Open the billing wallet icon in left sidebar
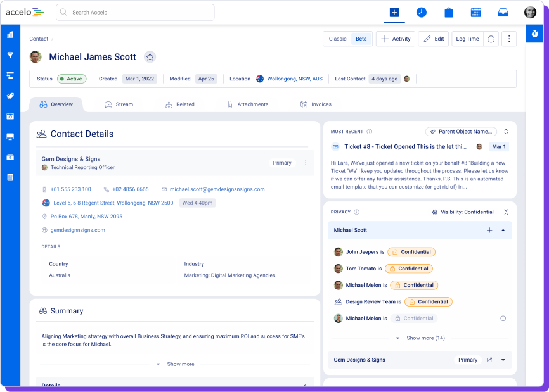The image size is (549, 392). [x=10, y=157]
